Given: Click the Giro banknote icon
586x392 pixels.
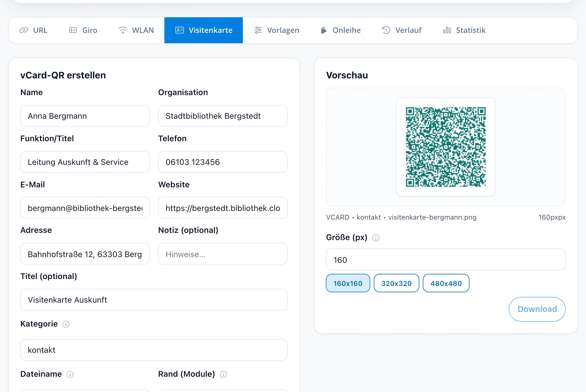Looking at the screenshot, I should click(x=73, y=30).
